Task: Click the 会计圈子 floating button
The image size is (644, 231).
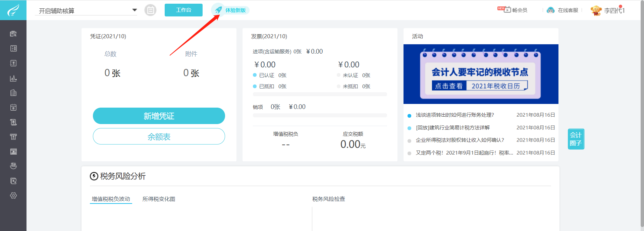Action: (576, 139)
